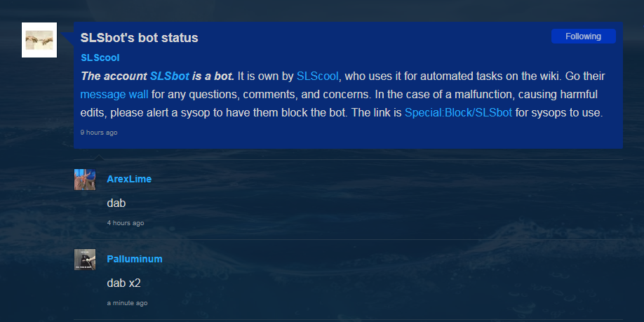This screenshot has height=322, width=644.
Task: Open the thread title SLSbot's bot status
Action: (139, 38)
